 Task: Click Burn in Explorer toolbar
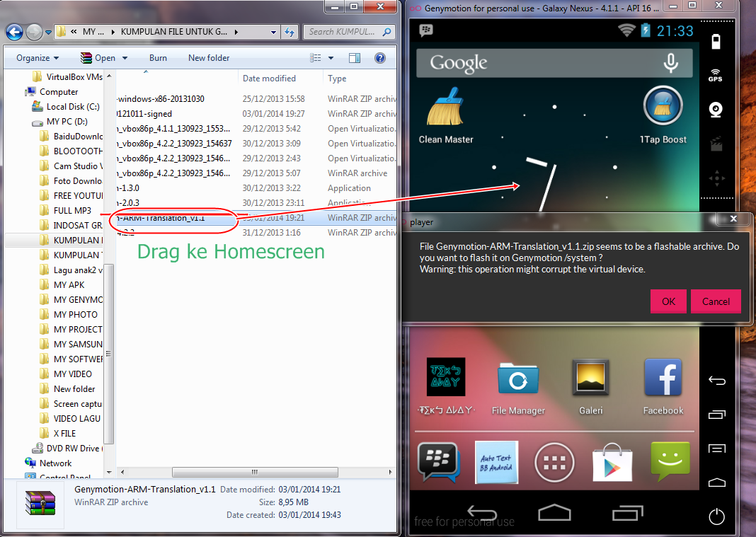(158, 58)
